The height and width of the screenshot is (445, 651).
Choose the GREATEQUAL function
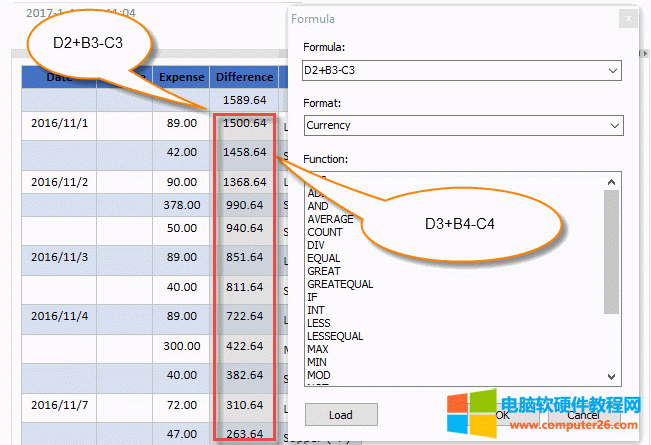pyautogui.click(x=340, y=284)
